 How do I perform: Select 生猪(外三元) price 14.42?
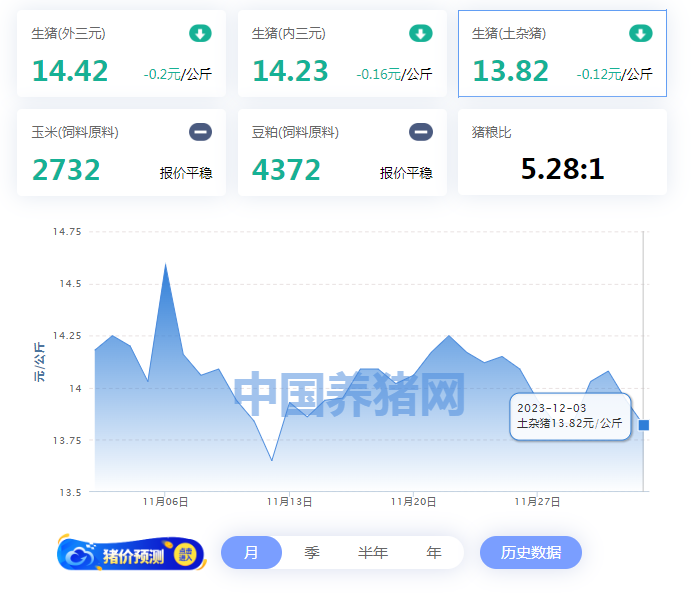(x=70, y=71)
